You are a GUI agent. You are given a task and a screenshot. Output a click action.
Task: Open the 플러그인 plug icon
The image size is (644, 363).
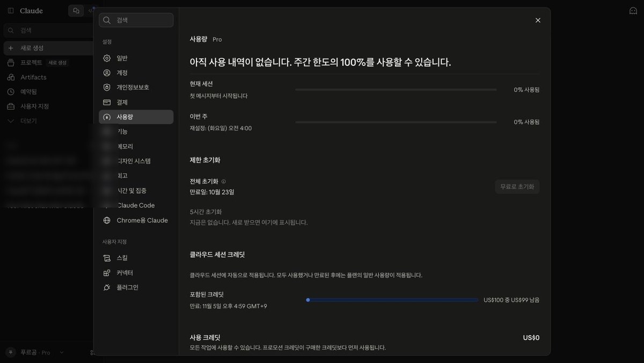[107, 287]
